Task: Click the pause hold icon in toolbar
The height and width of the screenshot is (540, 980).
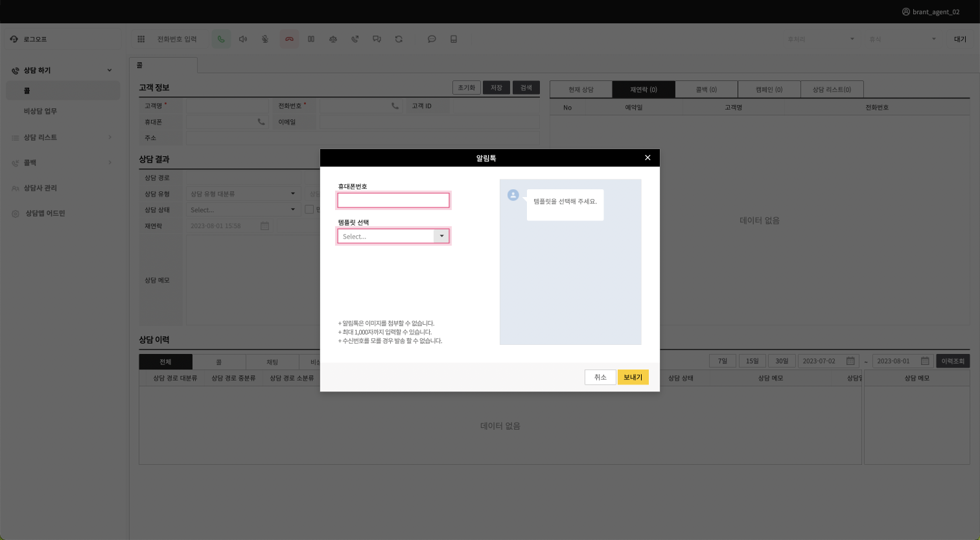Action: point(311,40)
